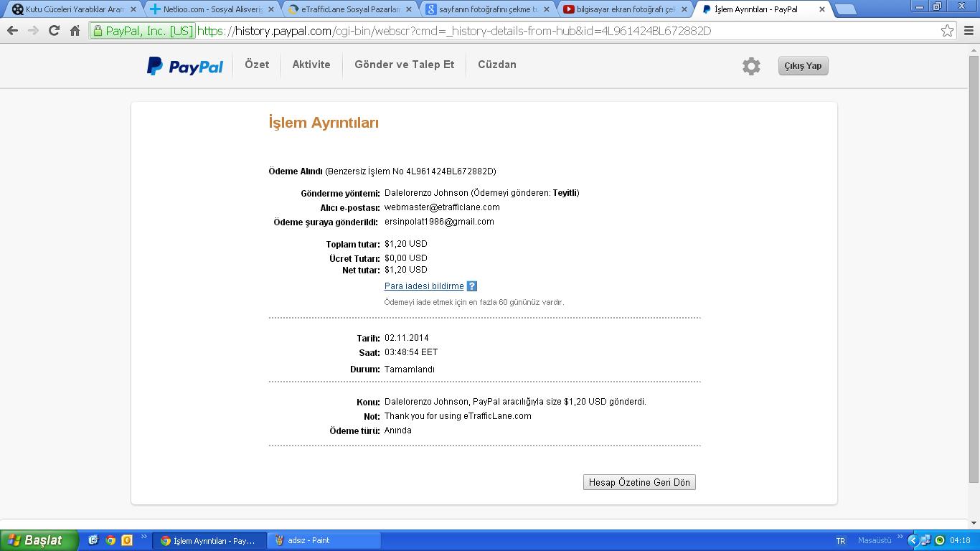Image resolution: width=980 pixels, height=551 pixels.
Task: Open the Cüzdan menu
Action: [497, 65]
